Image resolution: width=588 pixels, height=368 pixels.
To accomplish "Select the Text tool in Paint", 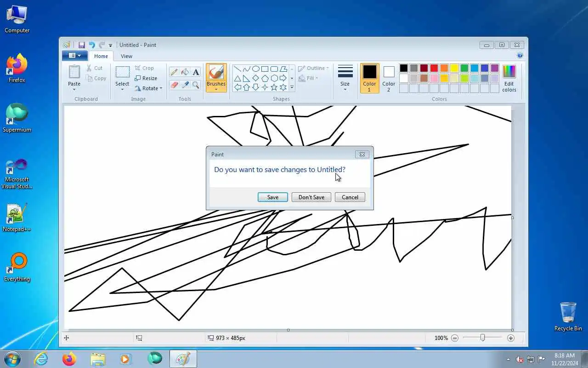I will click(x=196, y=72).
